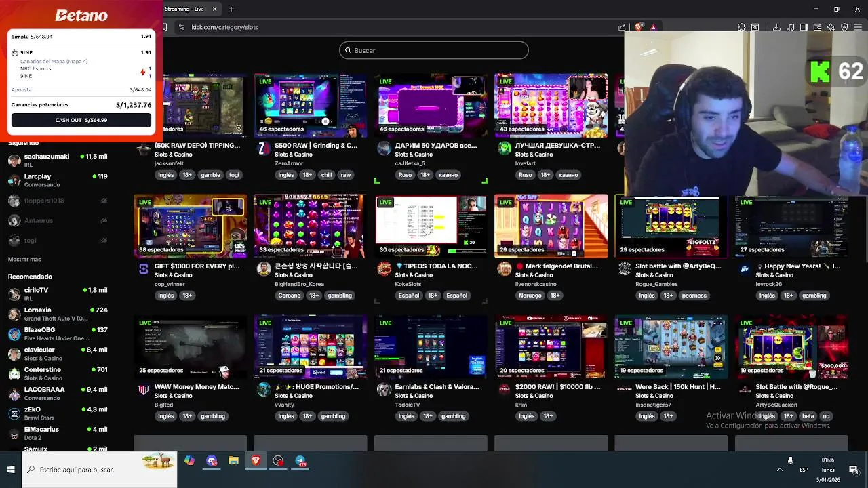Toggle the browser sidebar panel icon
Image resolution: width=868 pixels, height=488 pixels.
[804, 27]
